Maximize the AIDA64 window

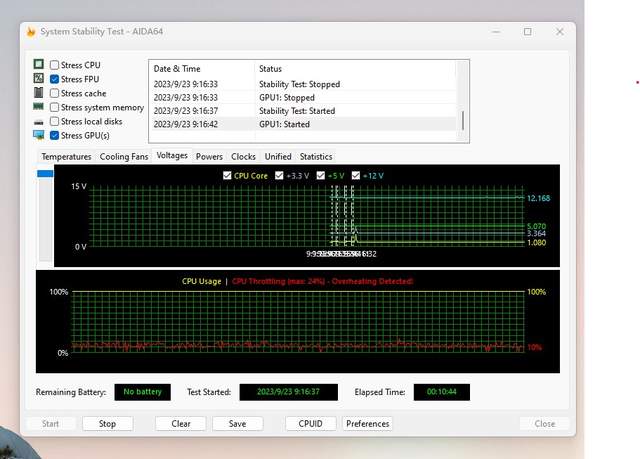[x=528, y=31]
